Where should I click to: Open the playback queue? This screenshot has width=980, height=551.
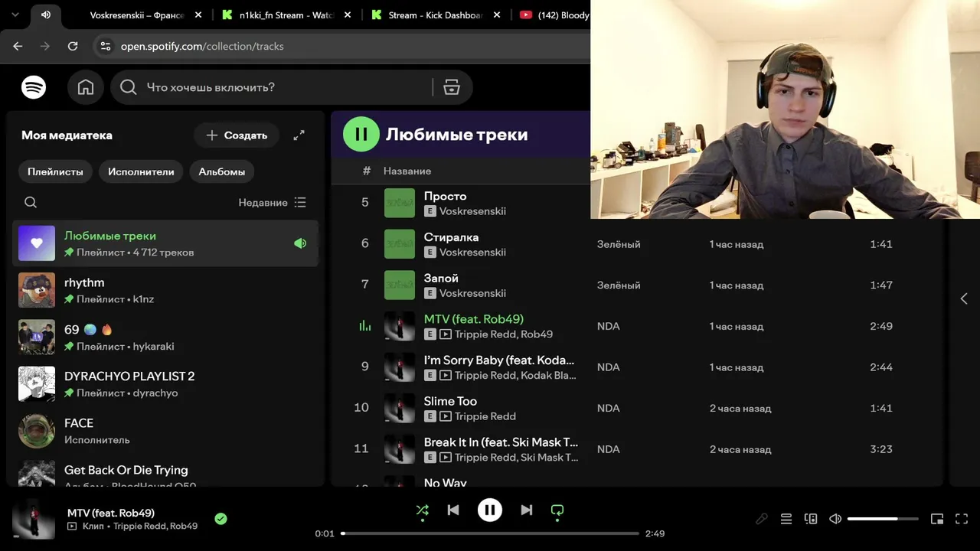(786, 519)
